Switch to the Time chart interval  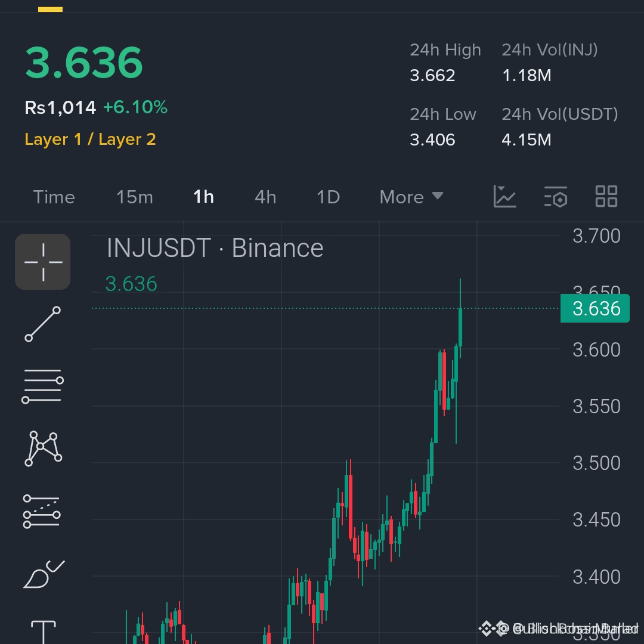[54, 197]
